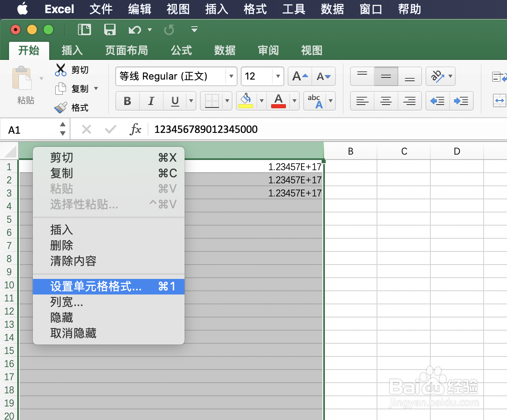507x420 pixels.
Task: Expand the font color dropdown arrow
Action: [294, 101]
